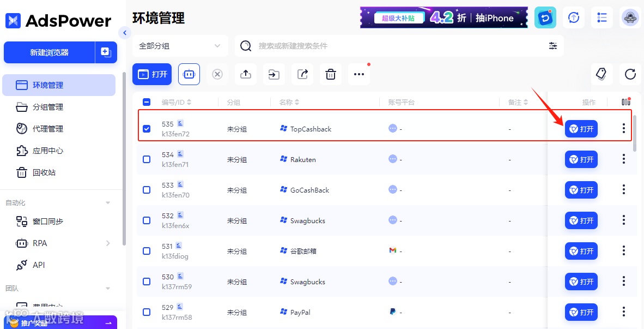This screenshot has width=644, height=329.
Task: Check the checkbox for row 529 PayPal
Action: [147, 312]
